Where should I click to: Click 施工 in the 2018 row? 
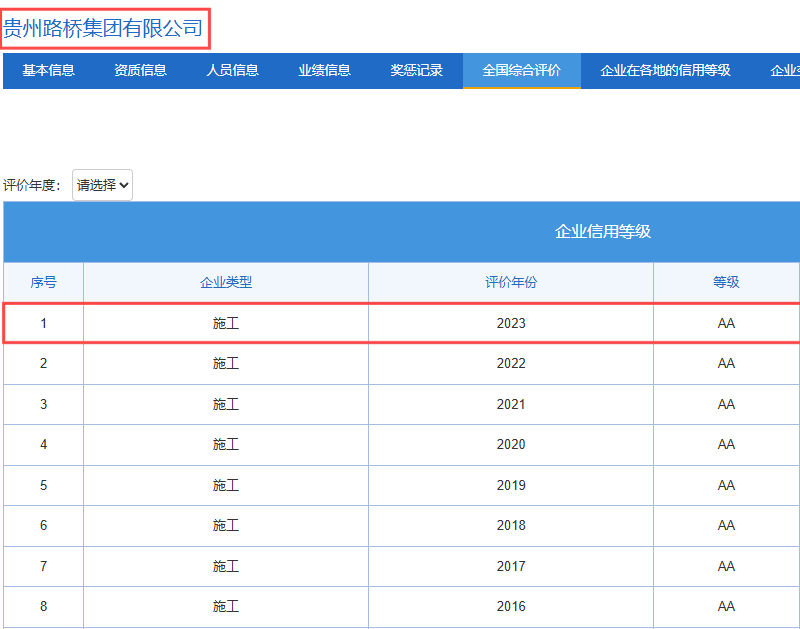pos(226,525)
